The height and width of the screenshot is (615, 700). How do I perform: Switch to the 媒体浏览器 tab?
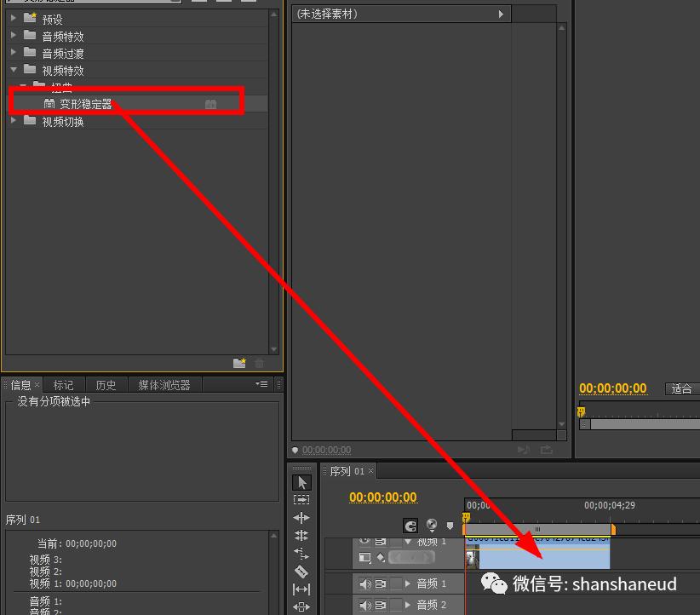164,384
